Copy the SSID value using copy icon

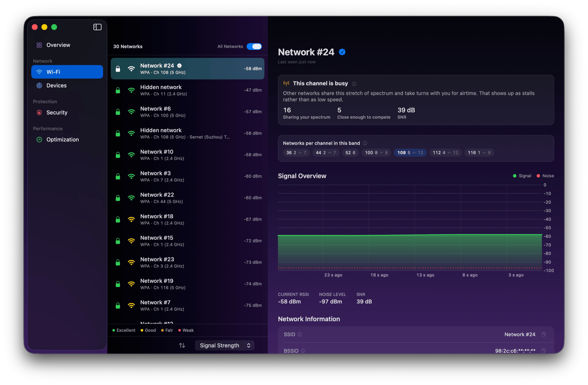click(x=544, y=334)
